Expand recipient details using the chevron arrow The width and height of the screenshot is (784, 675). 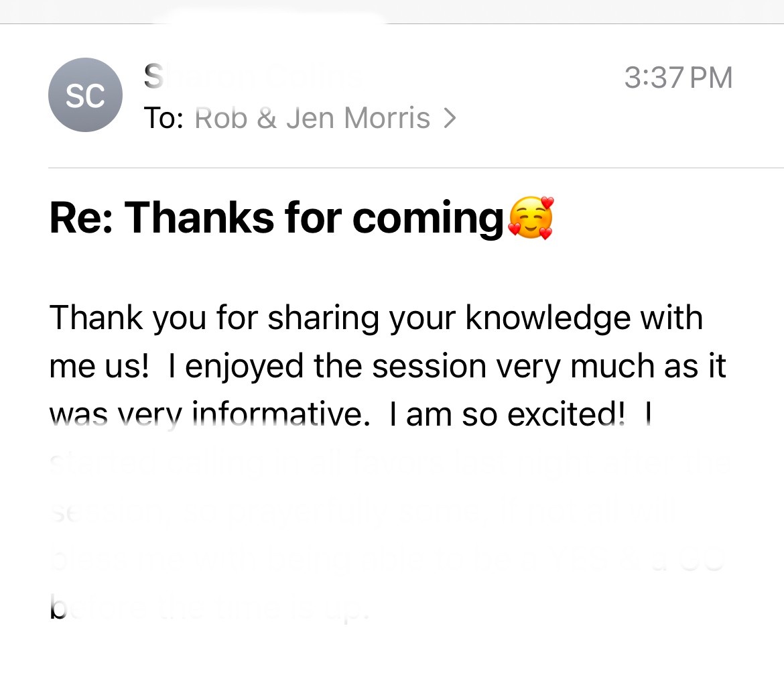pos(450,119)
